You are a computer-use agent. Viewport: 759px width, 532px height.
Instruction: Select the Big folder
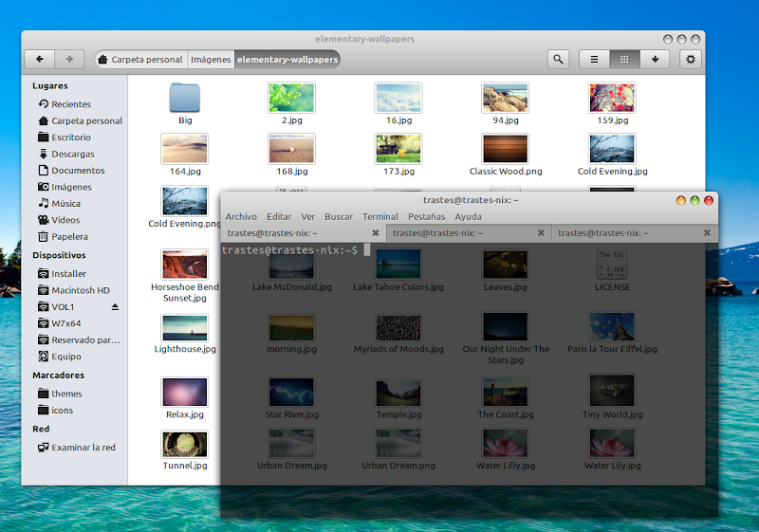click(185, 99)
